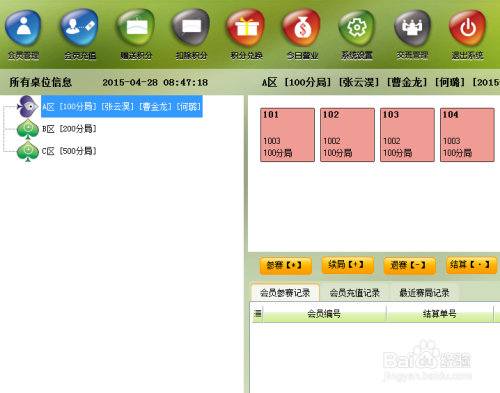Viewport: 500px width, 393px height.
Task: Click the 退赛【-】 button
Action: (410, 266)
